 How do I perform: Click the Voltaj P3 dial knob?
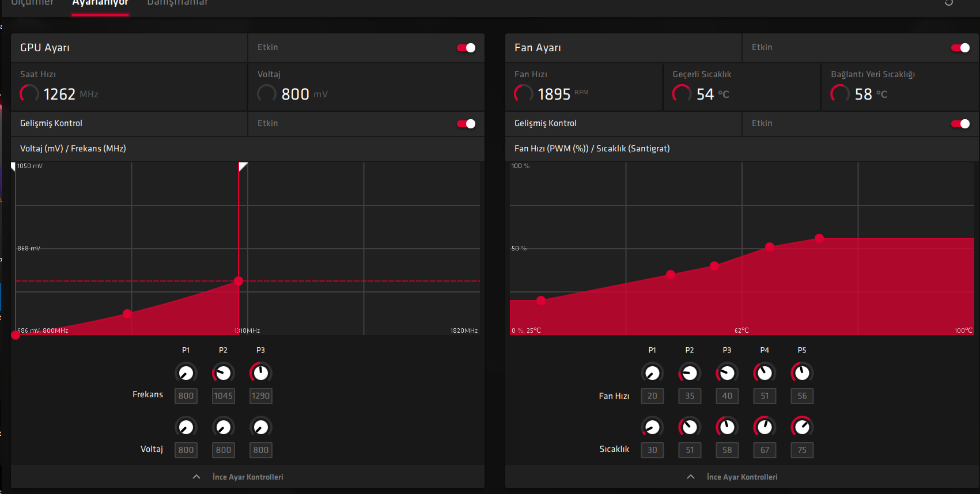tap(260, 427)
